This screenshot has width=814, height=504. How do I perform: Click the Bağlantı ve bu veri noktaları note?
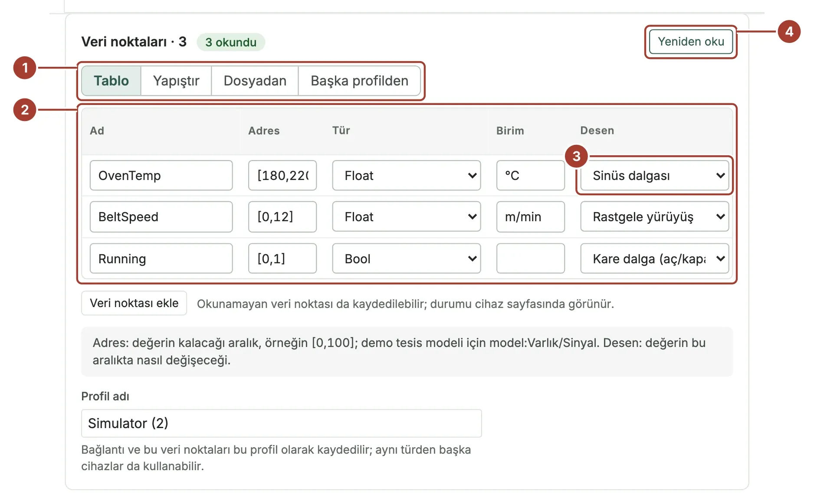point(276,458)
